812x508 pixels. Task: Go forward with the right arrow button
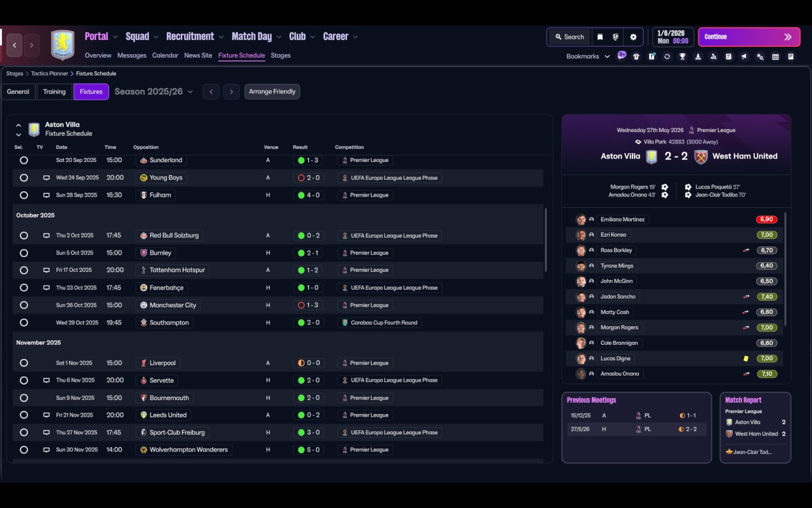point(32,45)
